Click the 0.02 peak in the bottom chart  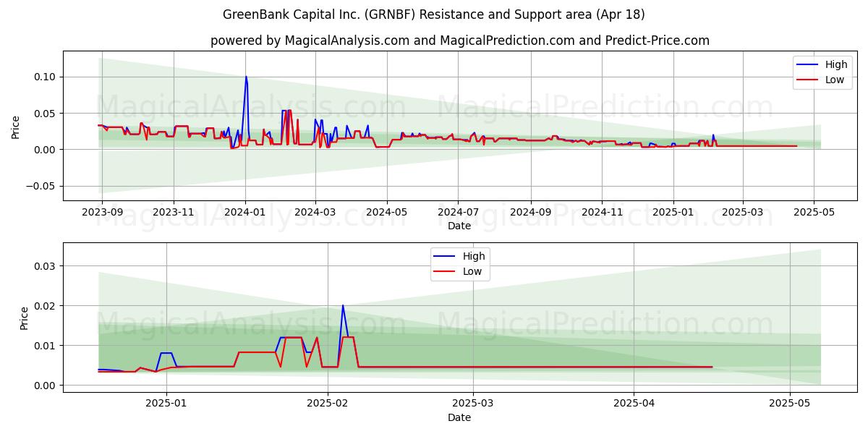tap(343, 306)
